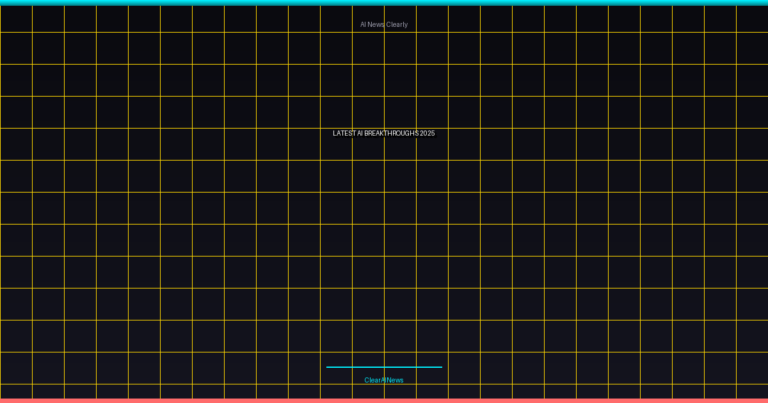Viewport: 768px width, 403px height.
Task: Click the word 'News' in the top header
Action: click(x=376, y=24)
